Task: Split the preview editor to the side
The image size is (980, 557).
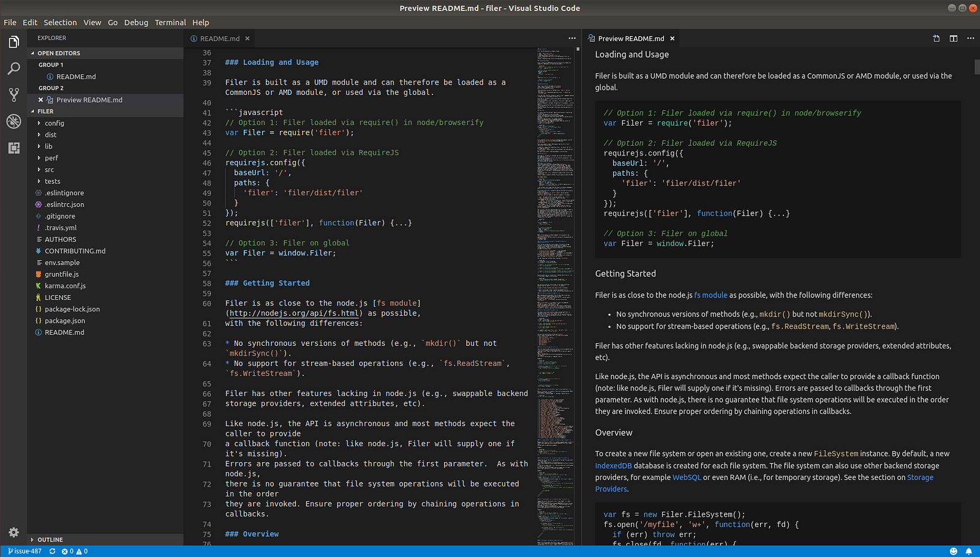Action: (953, 39)
